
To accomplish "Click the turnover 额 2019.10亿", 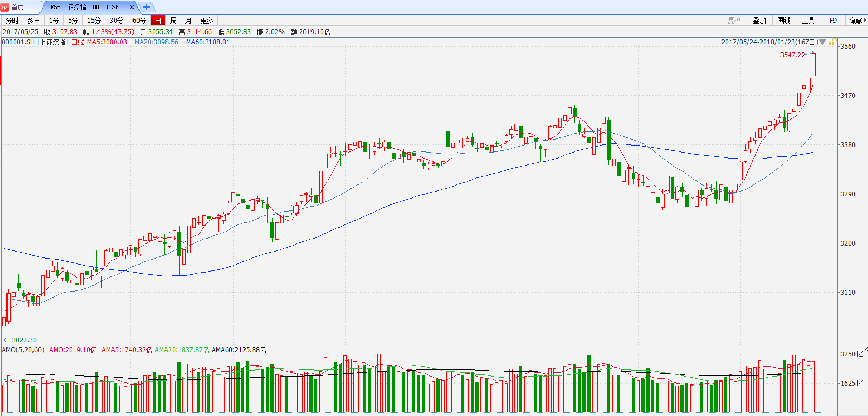I will 310,32.
